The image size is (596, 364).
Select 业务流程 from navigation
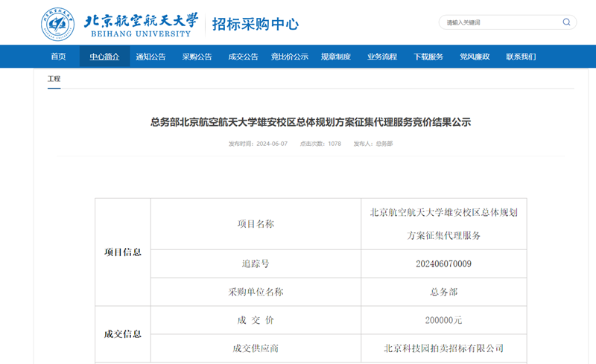coord(382,57)
